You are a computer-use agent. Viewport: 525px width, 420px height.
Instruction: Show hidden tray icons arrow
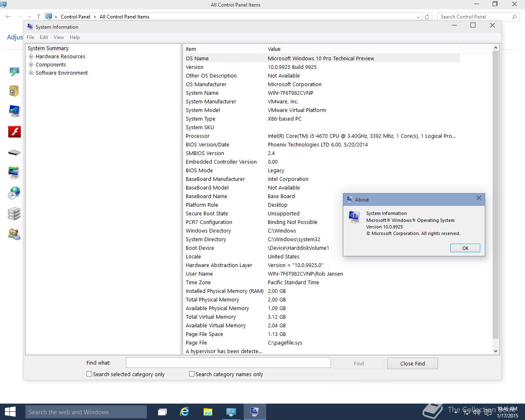(x=456, y=412)
